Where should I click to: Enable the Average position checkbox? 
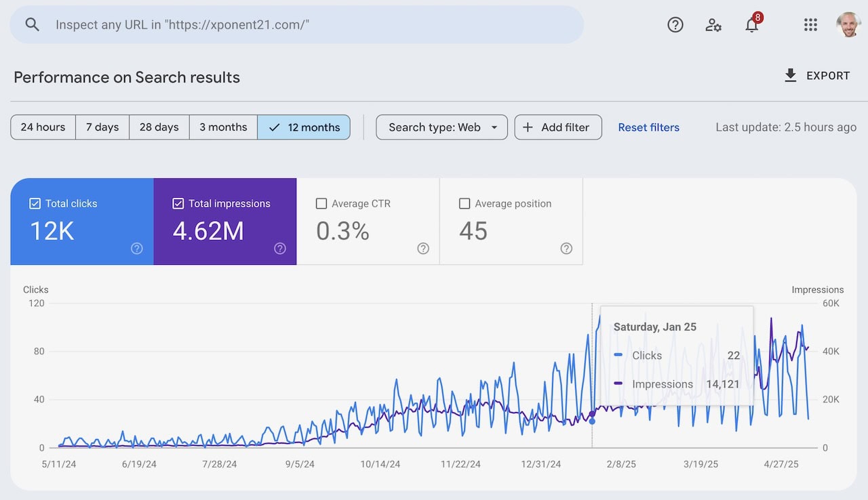[465, 203]
